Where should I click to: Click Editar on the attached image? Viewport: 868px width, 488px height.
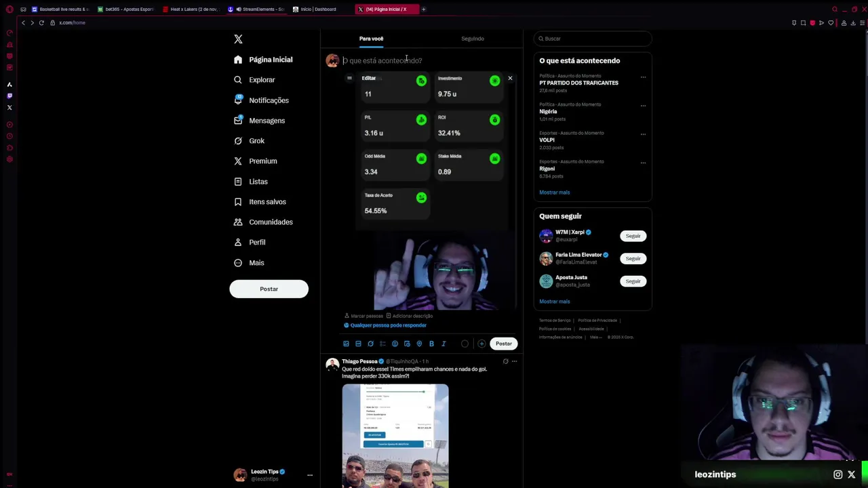pyautogui.click(x=369, y=78)
